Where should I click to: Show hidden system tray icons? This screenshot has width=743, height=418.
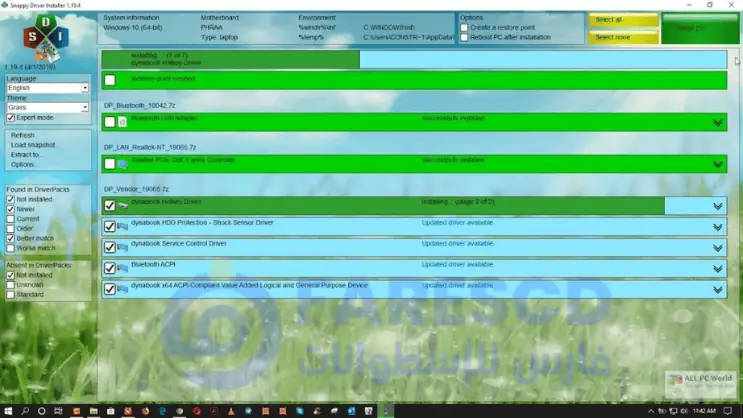click(651, 411)
